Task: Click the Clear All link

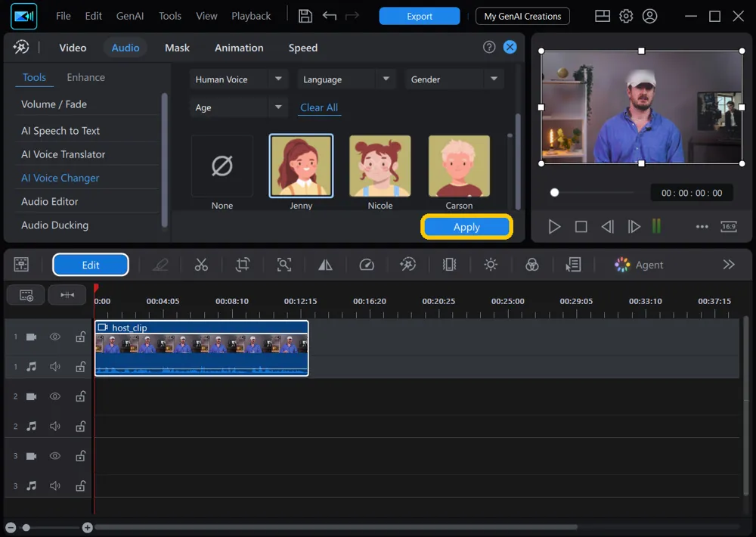Action: 319,107
